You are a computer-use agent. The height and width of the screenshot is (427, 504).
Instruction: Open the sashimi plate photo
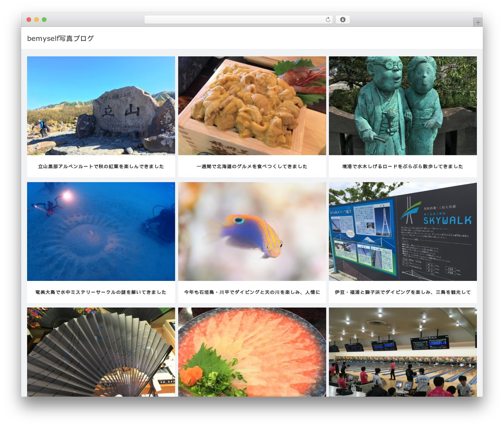252,352
